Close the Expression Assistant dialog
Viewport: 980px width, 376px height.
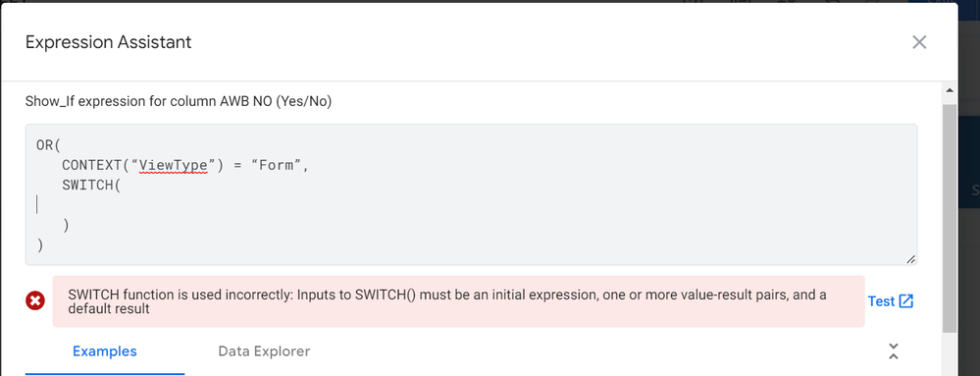click(919, 42)
